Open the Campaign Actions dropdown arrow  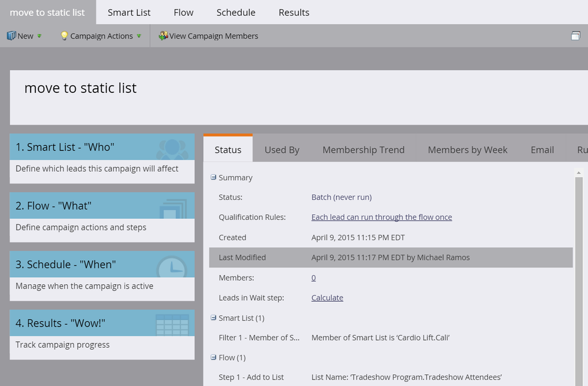pos(139,36)
